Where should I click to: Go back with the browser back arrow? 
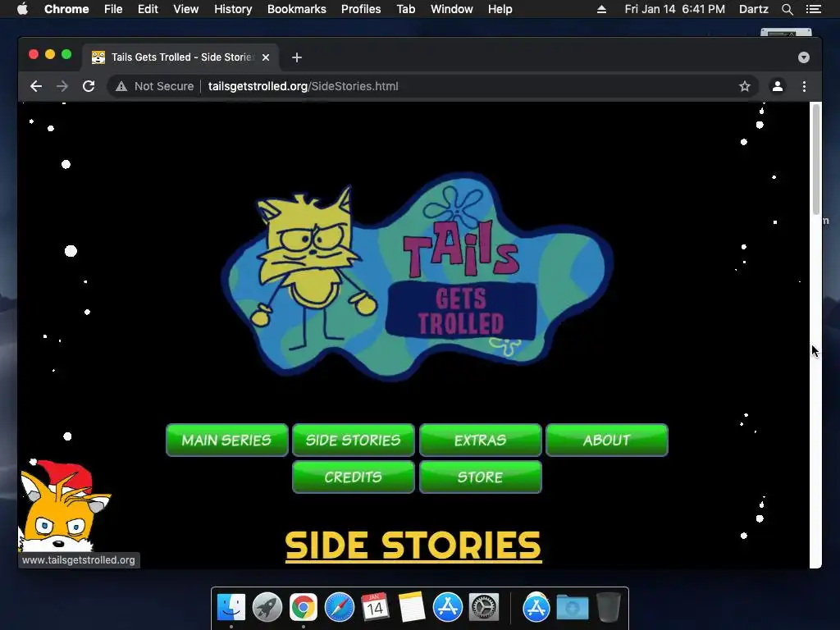(36, 86)
